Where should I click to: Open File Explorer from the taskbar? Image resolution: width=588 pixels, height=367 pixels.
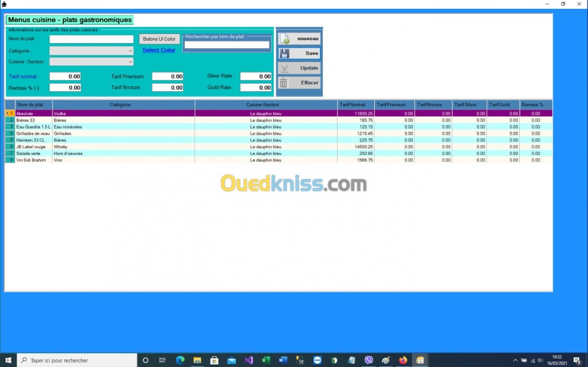197,360
